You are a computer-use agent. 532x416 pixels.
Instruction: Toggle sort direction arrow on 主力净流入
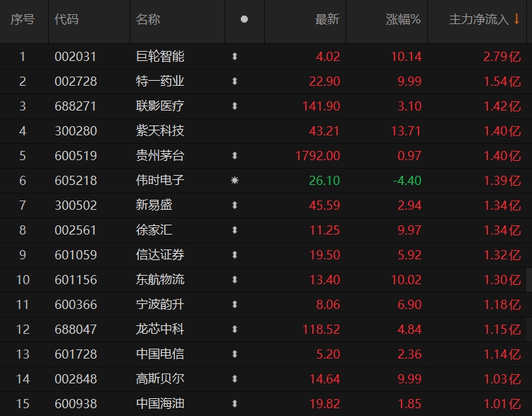point(516,20)
